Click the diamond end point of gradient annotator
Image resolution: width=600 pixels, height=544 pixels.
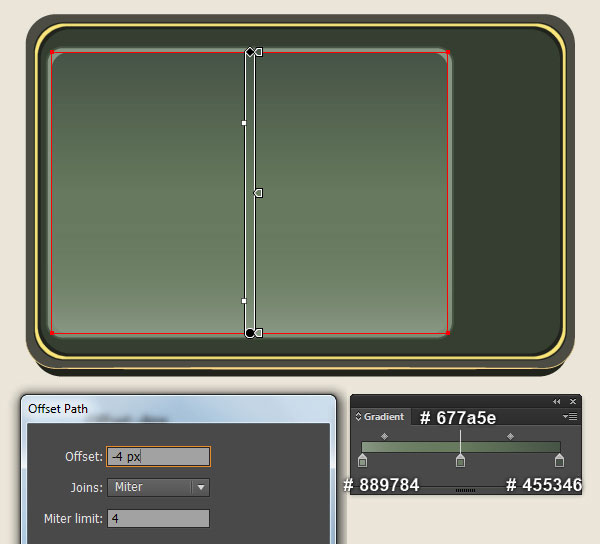pyautogui.click(x=249, y=52)
